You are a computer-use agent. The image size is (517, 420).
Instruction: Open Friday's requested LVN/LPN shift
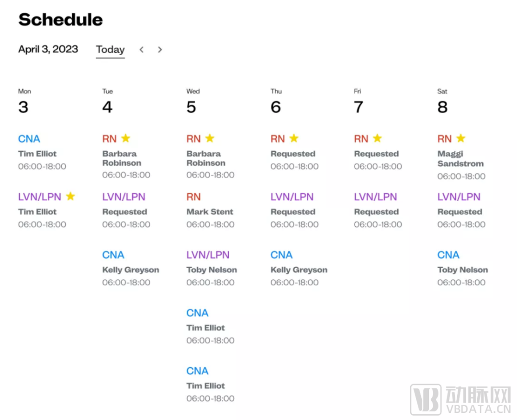376,211
